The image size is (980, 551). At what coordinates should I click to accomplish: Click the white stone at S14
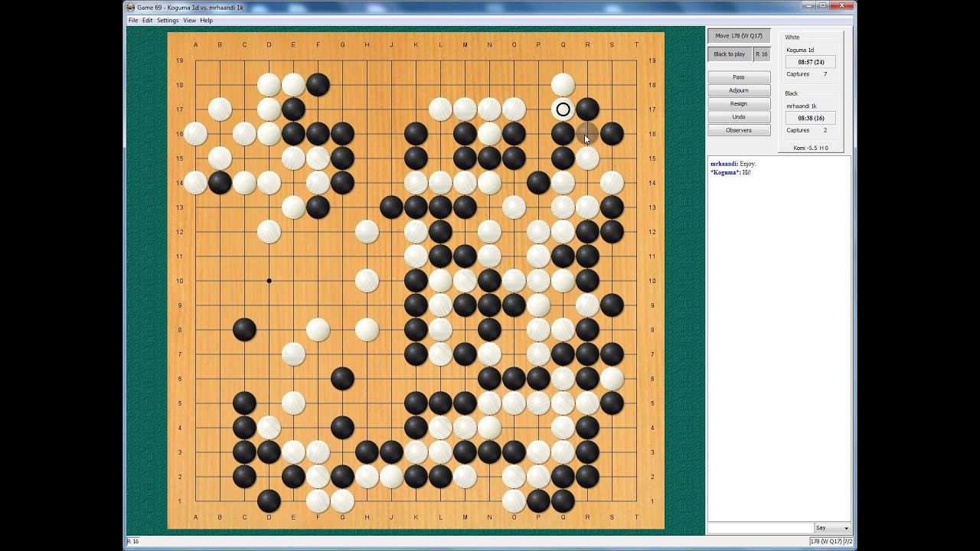point(612,183)
